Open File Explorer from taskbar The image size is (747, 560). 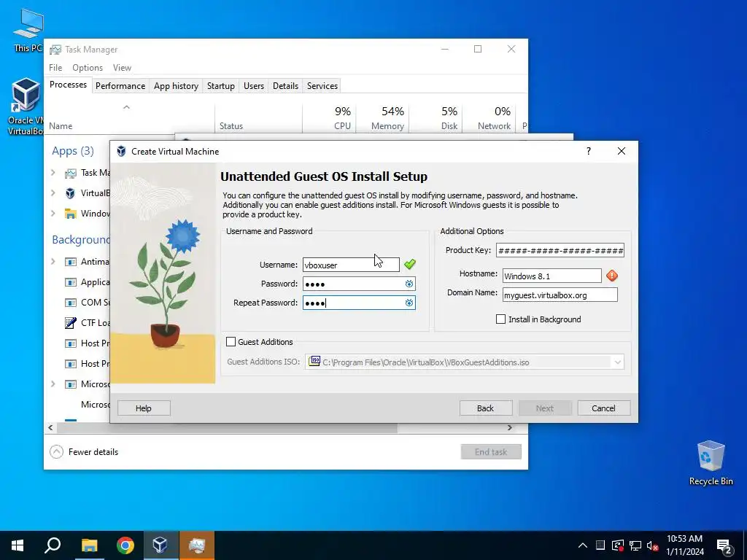click(x=89, y=545)
